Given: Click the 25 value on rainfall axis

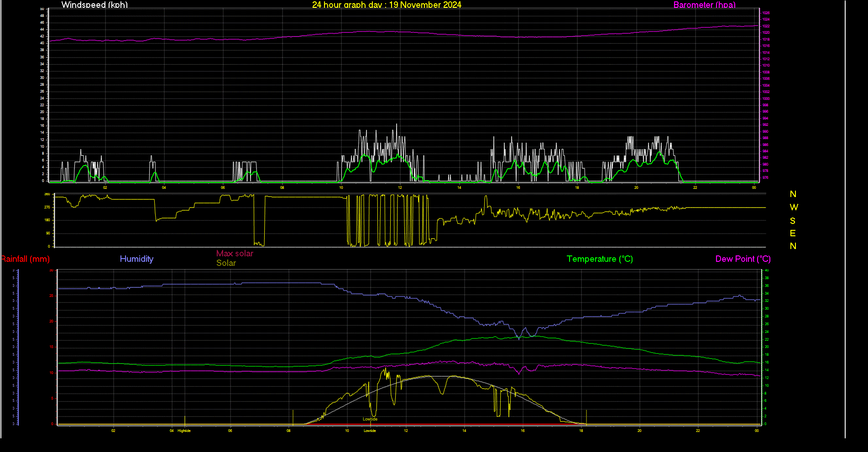Looking at the screenshot, I should pyautogui.click(x=52, y=296).
